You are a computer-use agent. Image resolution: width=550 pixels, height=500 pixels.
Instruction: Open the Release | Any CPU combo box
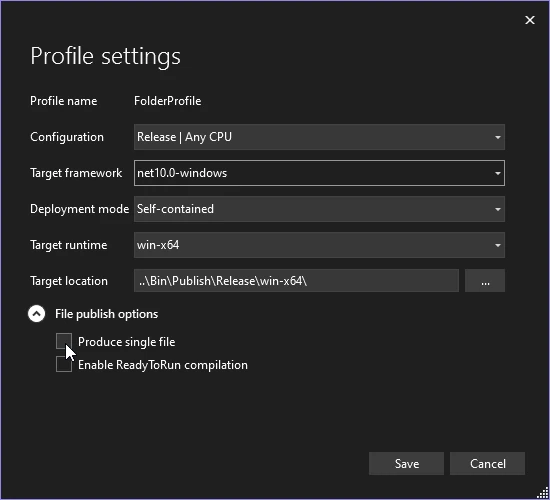[x=319, y=137]
